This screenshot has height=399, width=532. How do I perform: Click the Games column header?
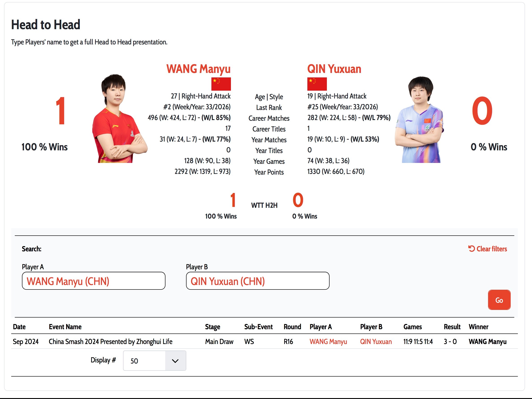(x=413, y=327)
